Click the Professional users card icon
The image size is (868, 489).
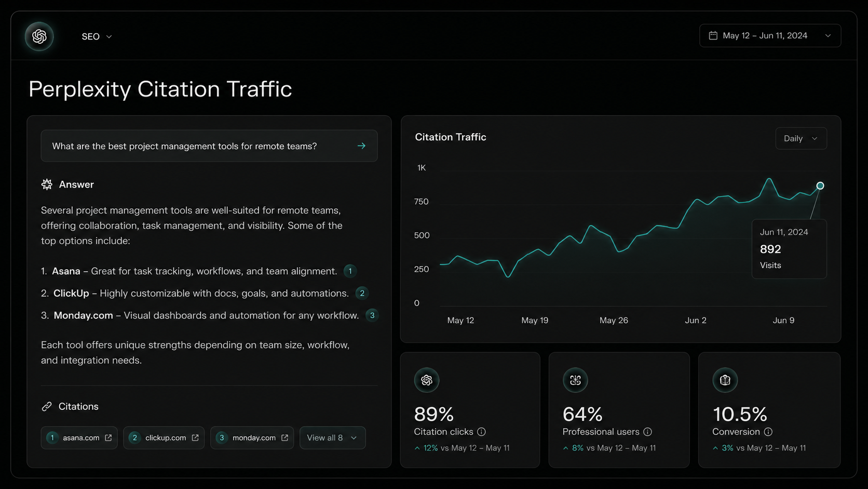(575, 380)
